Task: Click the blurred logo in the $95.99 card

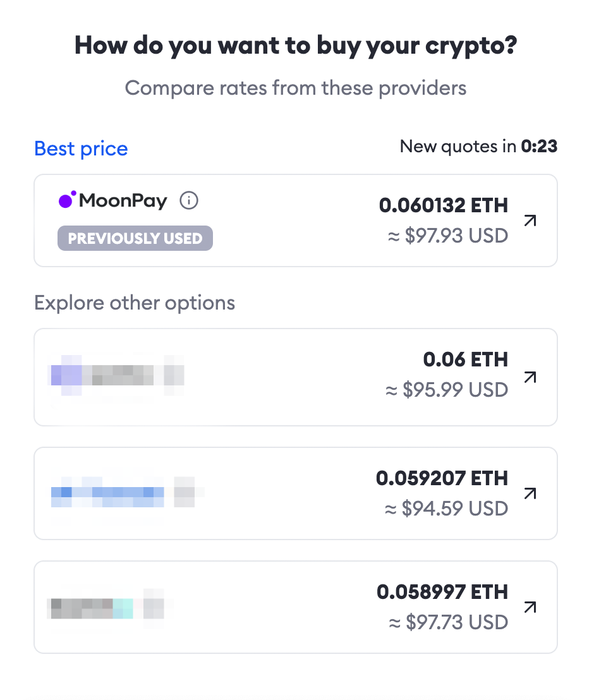Action: coord(116,375)
